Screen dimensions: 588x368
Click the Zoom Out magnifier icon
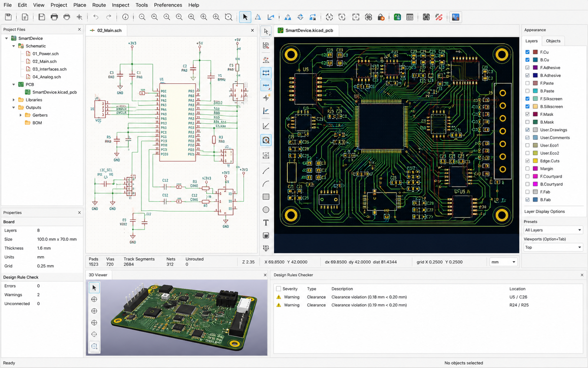142,17
